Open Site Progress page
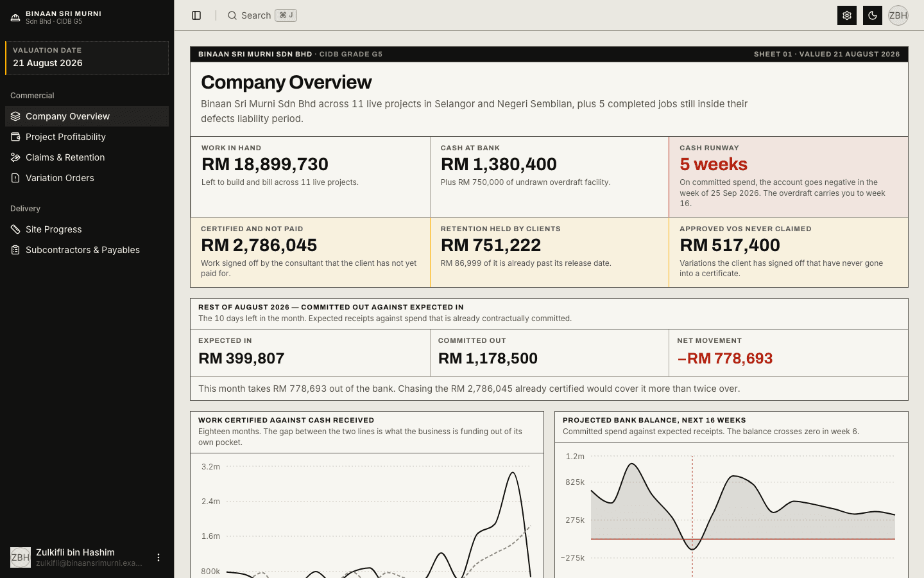Image resolution: width=924 pixels, height=578 pixels. [87, 229]
